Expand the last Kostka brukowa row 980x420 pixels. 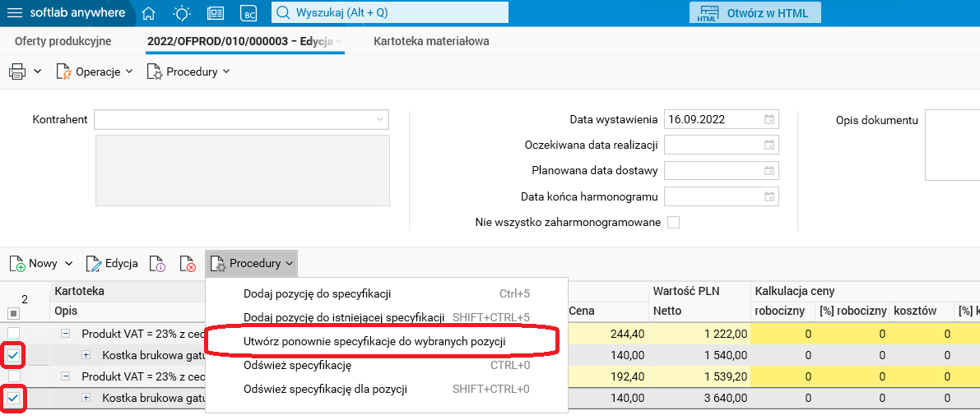point(86,398)
